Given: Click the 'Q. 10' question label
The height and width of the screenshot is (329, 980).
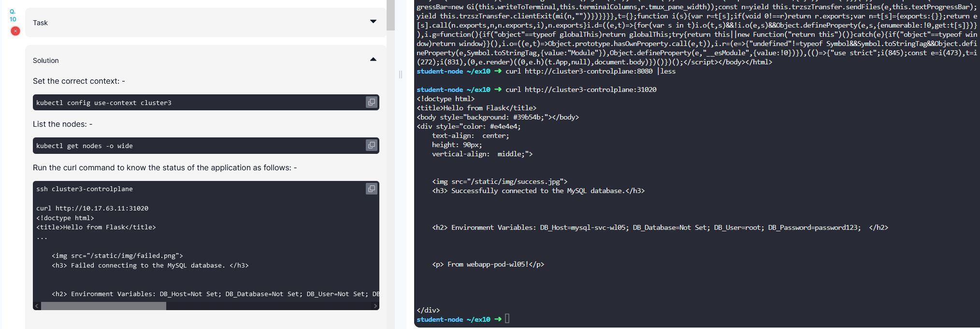Looking at the screenshot, I should pyautogui.click(x=13, y=15).
